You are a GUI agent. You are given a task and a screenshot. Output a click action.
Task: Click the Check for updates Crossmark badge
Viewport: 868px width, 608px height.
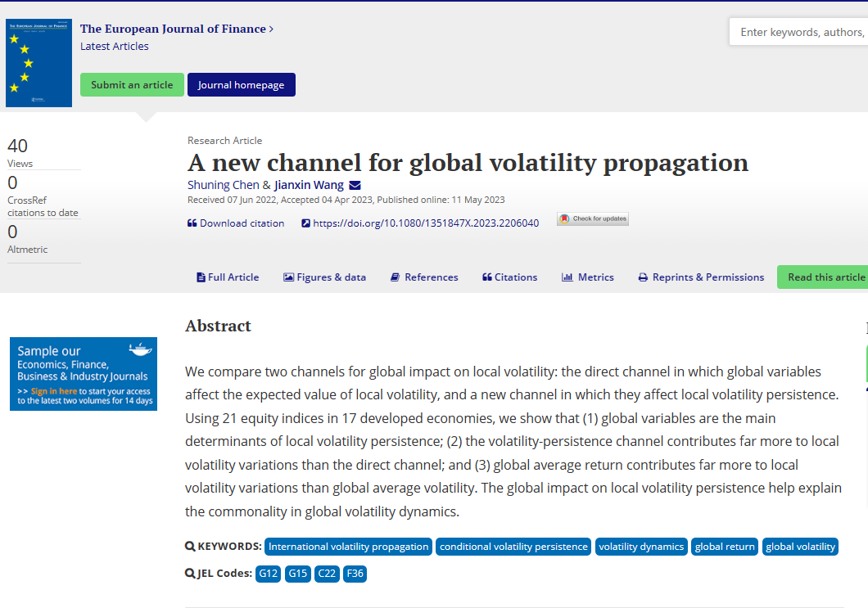point(593,219)
